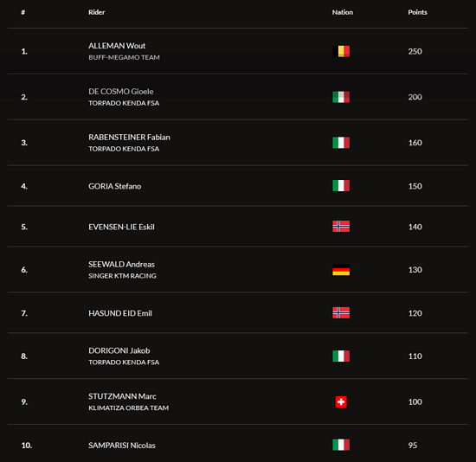This screenshot has height=462, width=476.
Task: Click Norwegian flag beside EVENSEN-LIE Eskil
Action: pyautogui.click(x=341, y=227)
